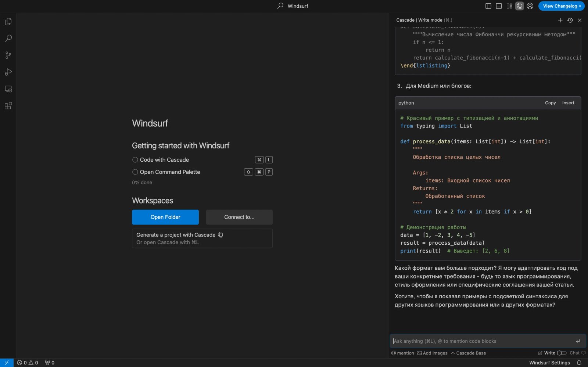
Task: Open the Extensions view
Action: point(8,106)
